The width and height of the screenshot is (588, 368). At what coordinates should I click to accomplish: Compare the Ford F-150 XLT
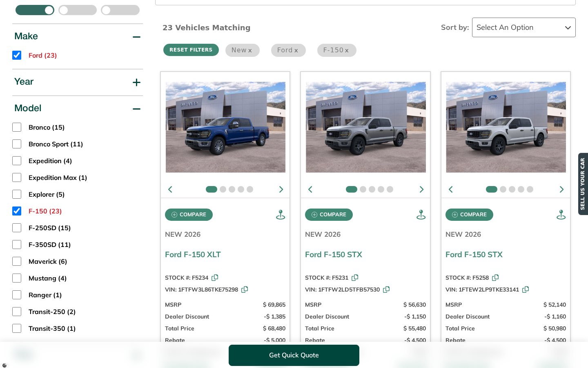(189, 215)
